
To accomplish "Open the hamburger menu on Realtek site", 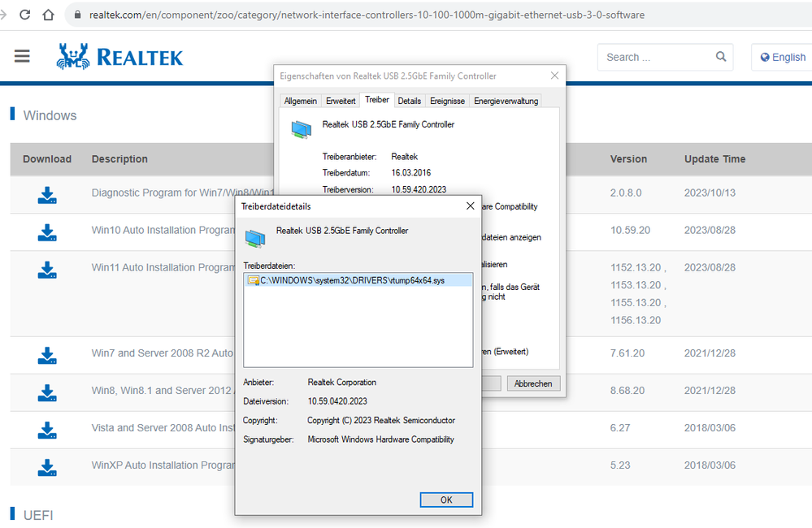I will [22, 56].
